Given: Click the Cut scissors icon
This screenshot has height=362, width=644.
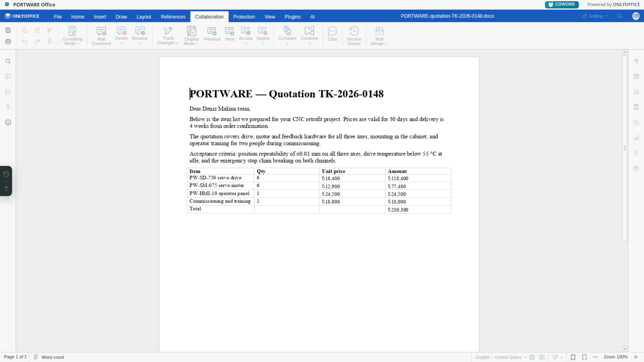Looking at the screenshot, I should pos(50,30).
